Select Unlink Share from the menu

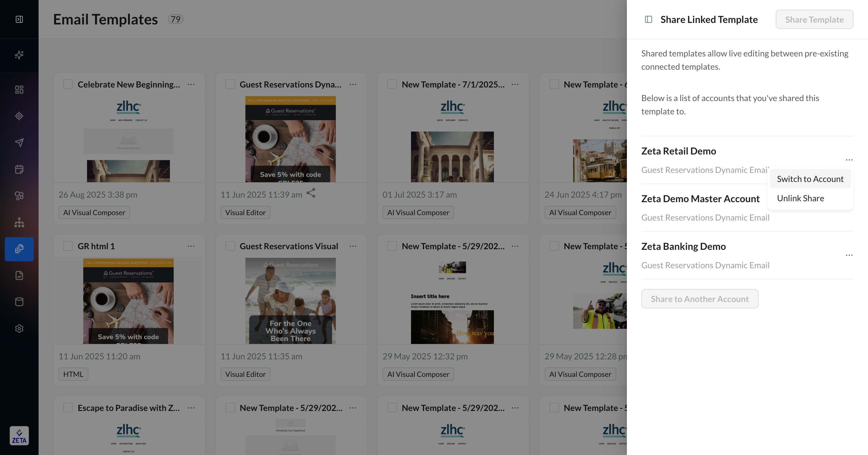pyautogui.click(x=800, y=198)
